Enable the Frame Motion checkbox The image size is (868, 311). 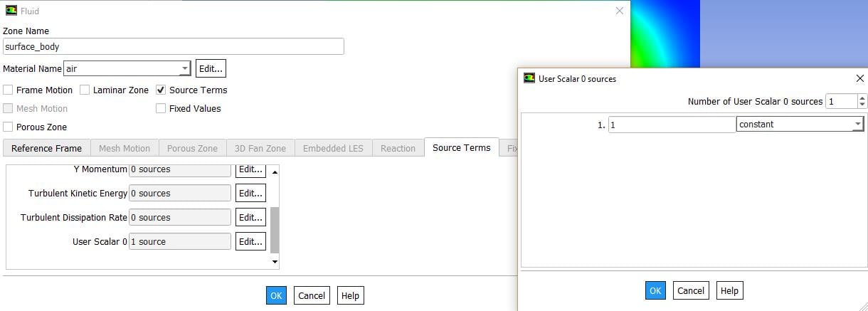pos(8,90)
